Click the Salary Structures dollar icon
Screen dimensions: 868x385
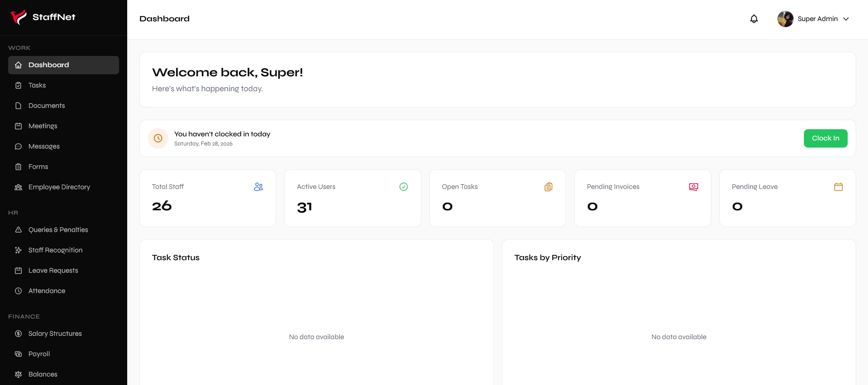coord(18,333)
